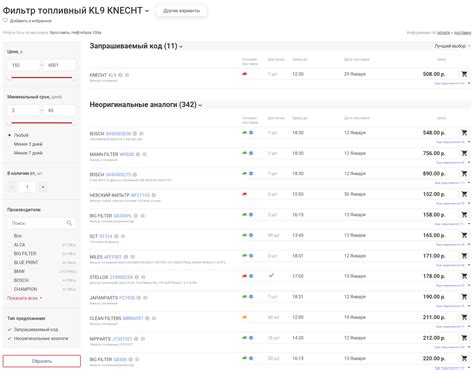The width and height of the screenshot is (474, 370).
Task: Check the BMW manufacturer filter
Action: 10,271
